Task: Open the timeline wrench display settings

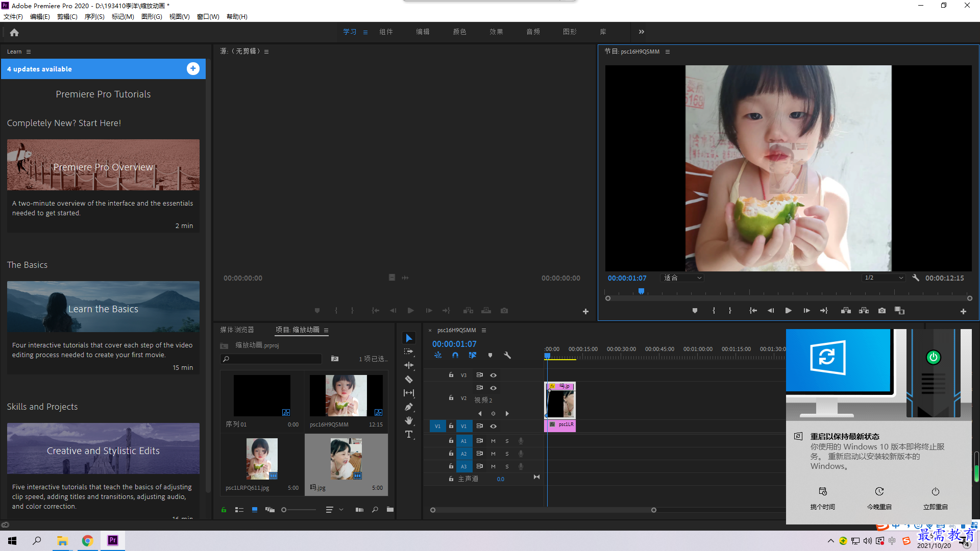Action: click(x=507, y=355)
